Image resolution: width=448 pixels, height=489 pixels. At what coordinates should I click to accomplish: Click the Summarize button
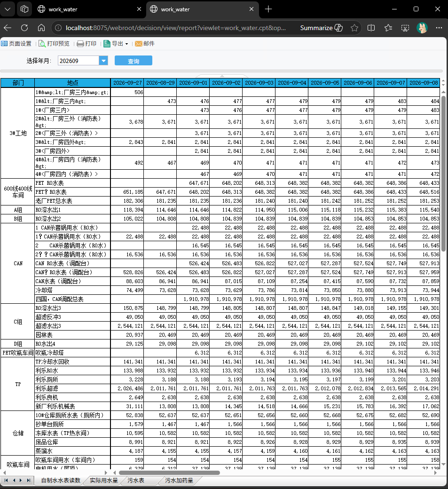(321, 28)
